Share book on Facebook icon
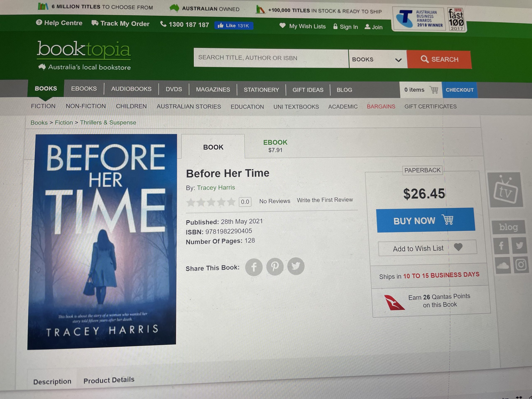532x399 pixels. coord(254,267)
